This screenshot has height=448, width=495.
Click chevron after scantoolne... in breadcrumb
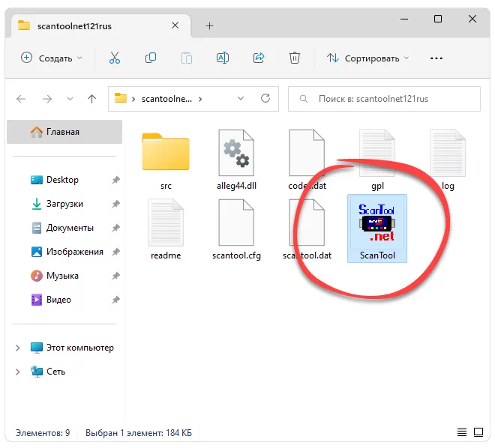pyautogui.click(x=200, y=100)
